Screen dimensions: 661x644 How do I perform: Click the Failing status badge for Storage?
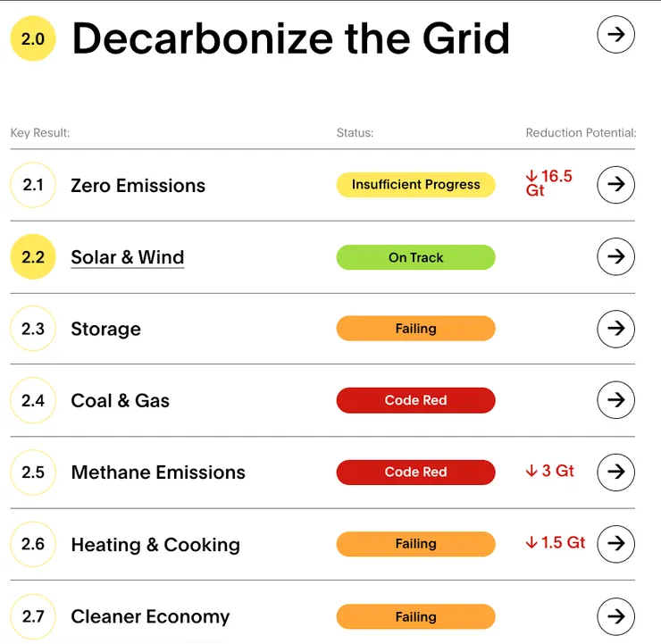coord(415,329)
